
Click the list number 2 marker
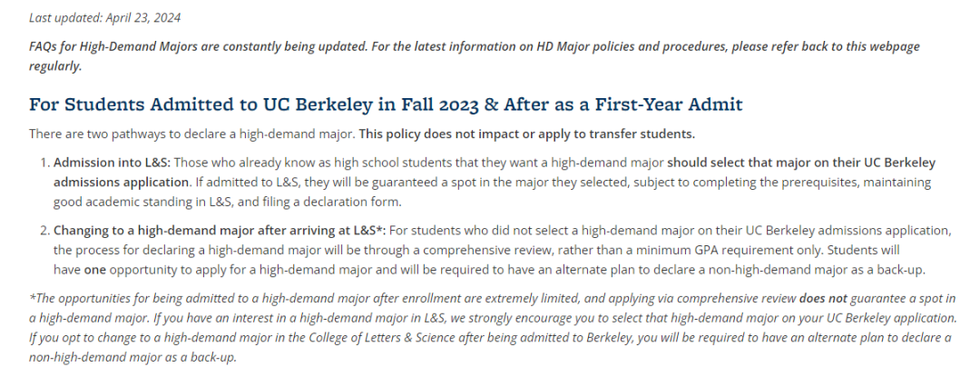point(44,231)
